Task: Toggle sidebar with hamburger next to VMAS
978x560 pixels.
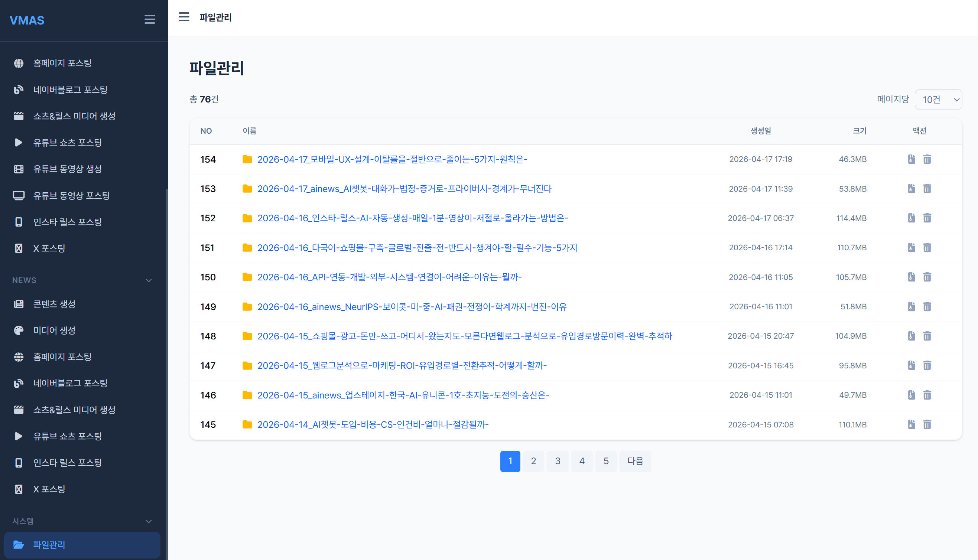Action: (x=150, y=20)
